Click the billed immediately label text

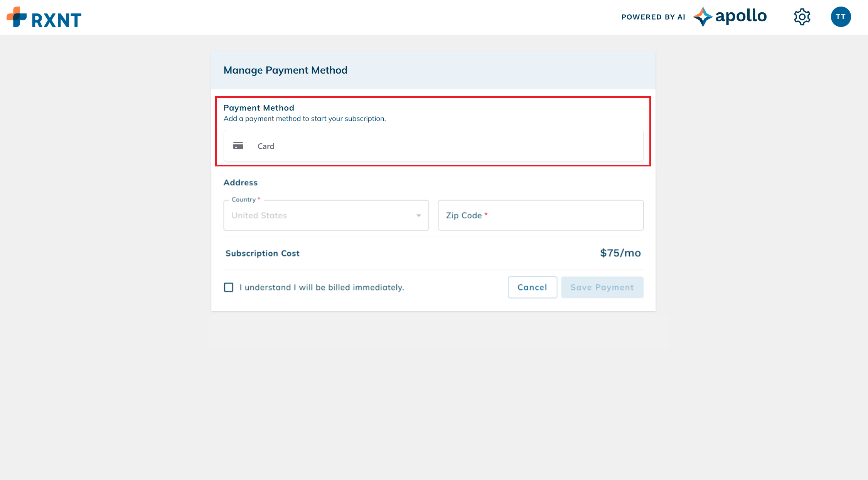[x=322, y=287]
